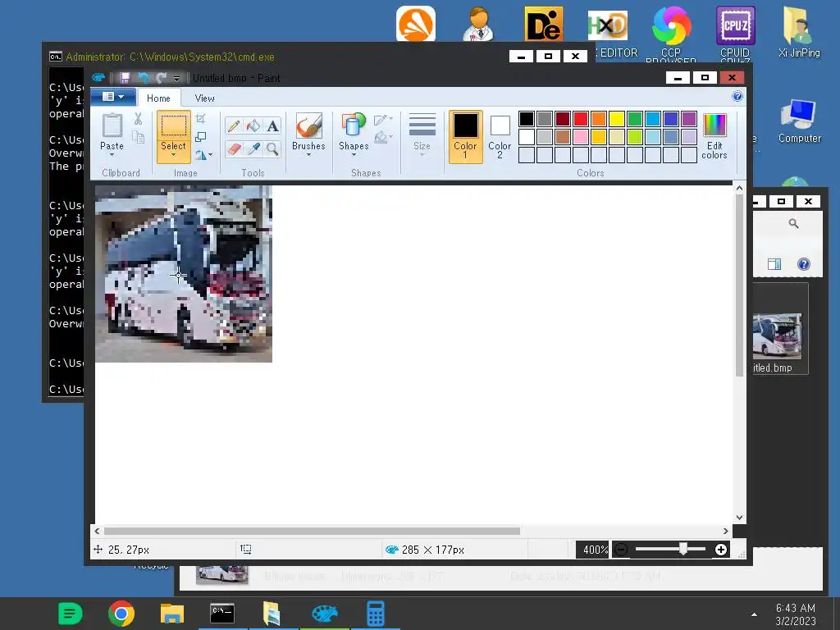Choose the Fill with color bucket tool
840x630 pixels.
pos(253,126)
